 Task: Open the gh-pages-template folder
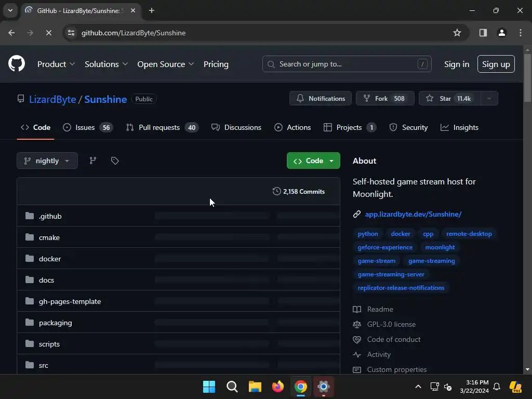(x=70, y=301)
